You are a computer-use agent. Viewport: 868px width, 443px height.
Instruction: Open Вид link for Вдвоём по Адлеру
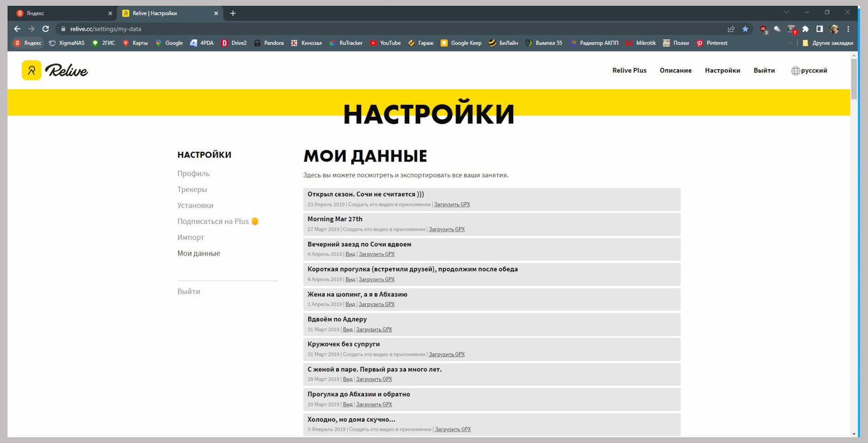click(348, 329)
